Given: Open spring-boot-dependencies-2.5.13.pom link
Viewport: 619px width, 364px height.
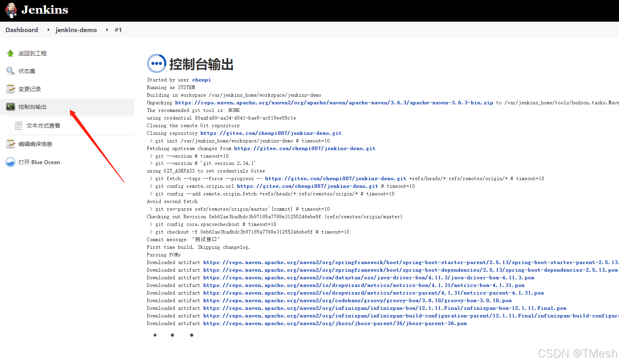Looking at the screenshot, I should pyautogui.click(x=411, y=270).
